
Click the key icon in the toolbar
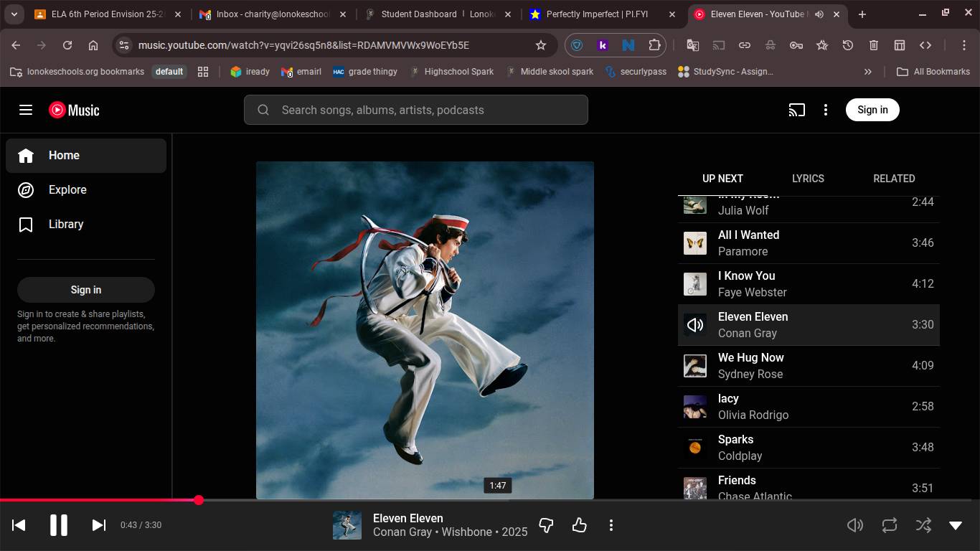point(796,45)
